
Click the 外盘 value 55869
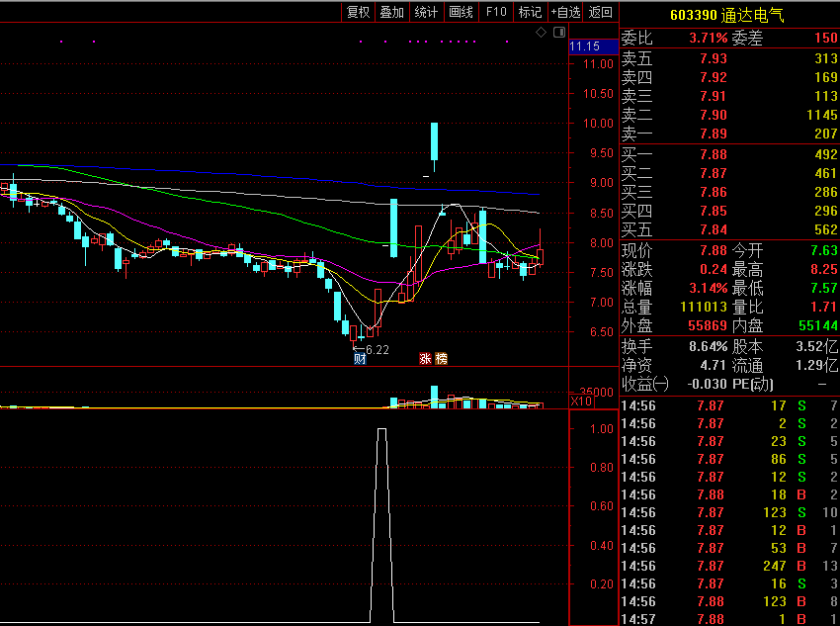[708, 325]
